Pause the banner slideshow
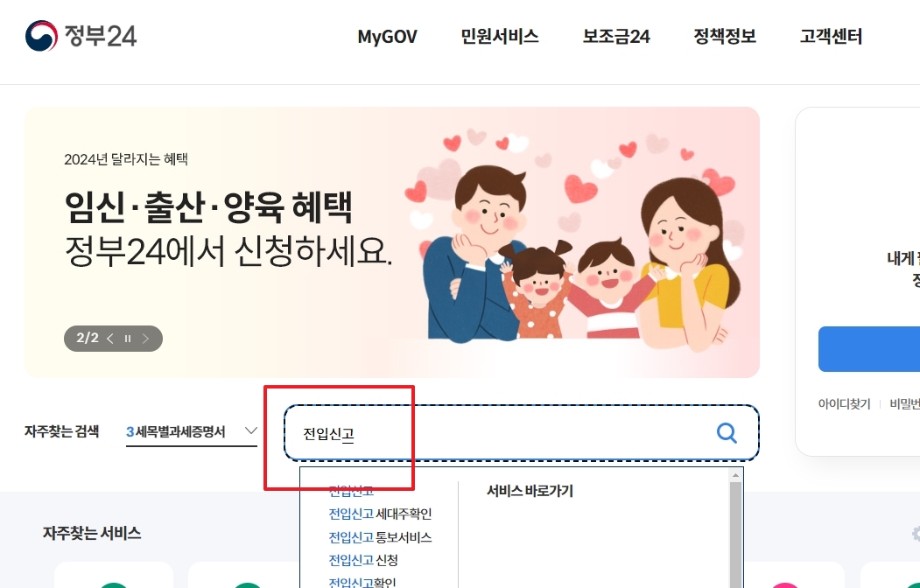This screenshot has width=920, height=588. pos(127,339)
